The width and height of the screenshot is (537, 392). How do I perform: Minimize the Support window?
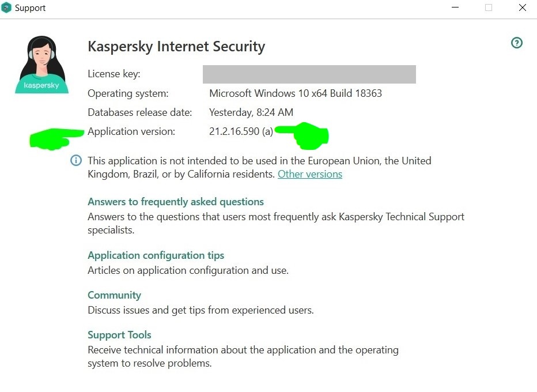click(x=455, y=8)
